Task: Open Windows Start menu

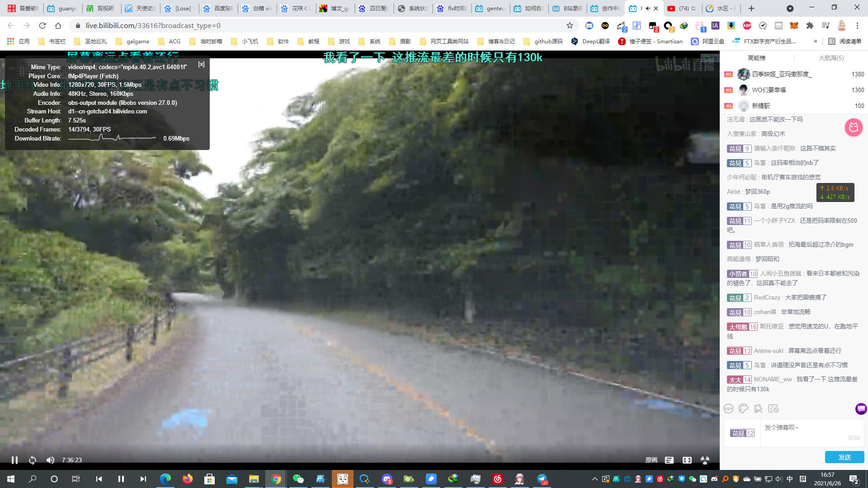Action: 11,479
